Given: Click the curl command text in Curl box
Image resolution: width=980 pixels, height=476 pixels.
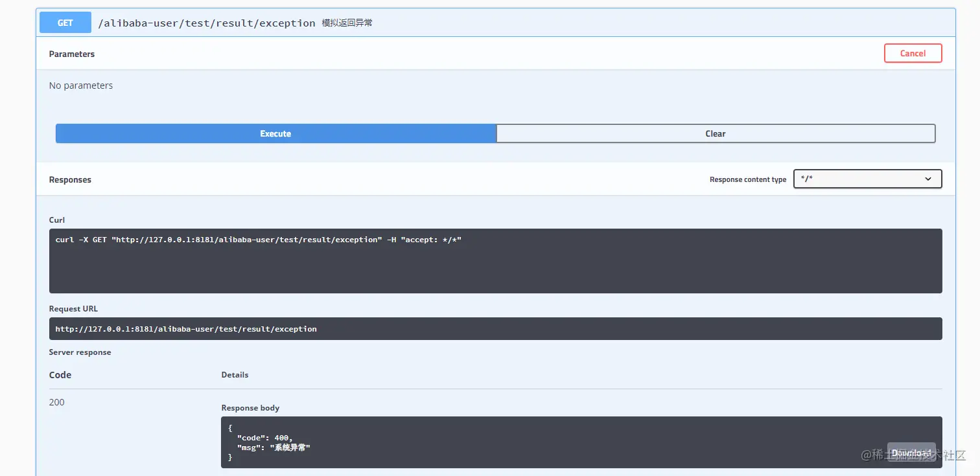Looking at the screenshot, I should [x=259, y=240].
